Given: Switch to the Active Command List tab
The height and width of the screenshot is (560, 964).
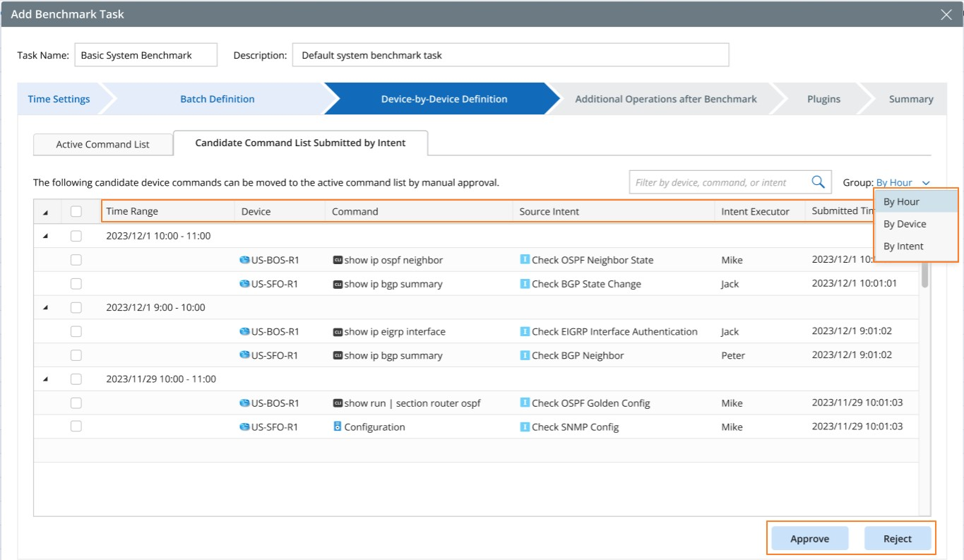Looking at the screenshot, I should 102,144.
